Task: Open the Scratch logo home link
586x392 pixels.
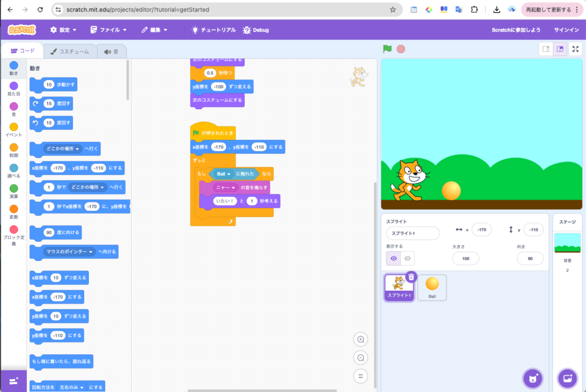Action: point(22,30)
